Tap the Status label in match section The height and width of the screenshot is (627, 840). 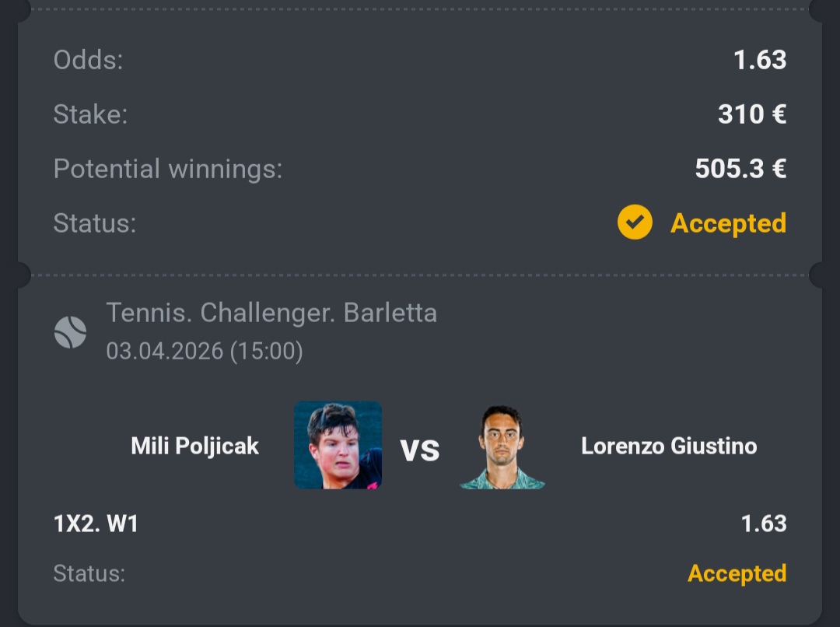89,573
